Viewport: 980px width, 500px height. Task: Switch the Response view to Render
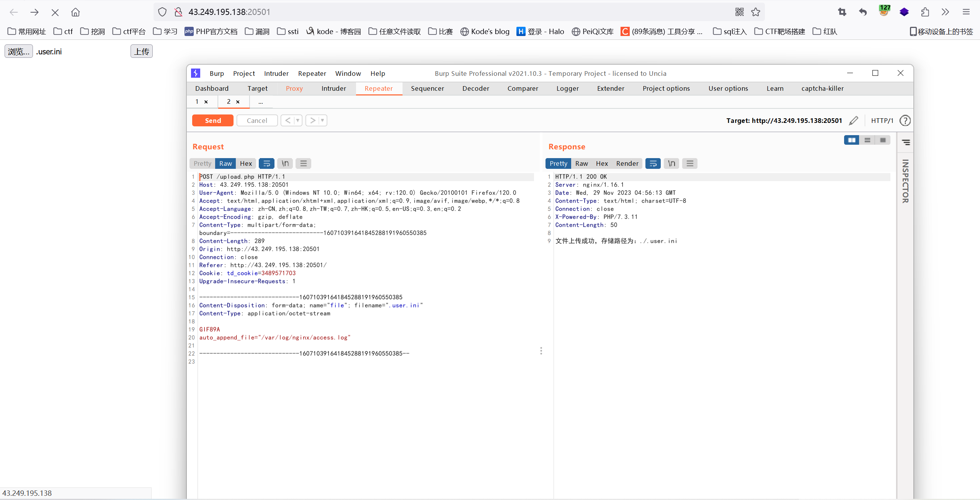click(627, 163)
